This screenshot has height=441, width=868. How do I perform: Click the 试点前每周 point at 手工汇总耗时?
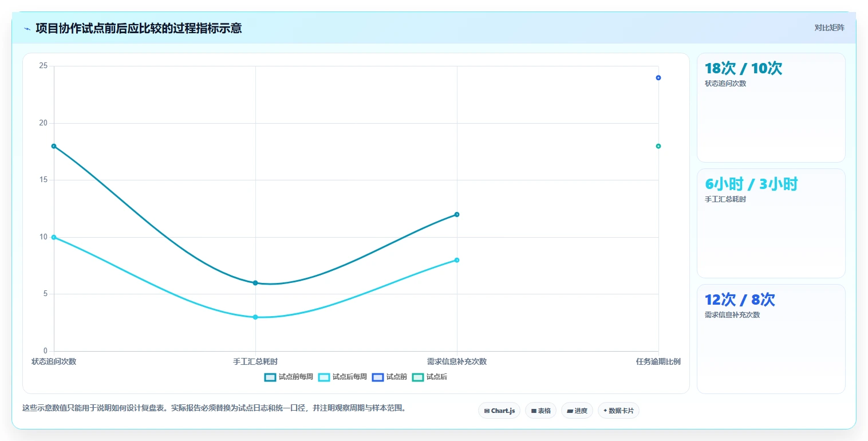(255, 283)
